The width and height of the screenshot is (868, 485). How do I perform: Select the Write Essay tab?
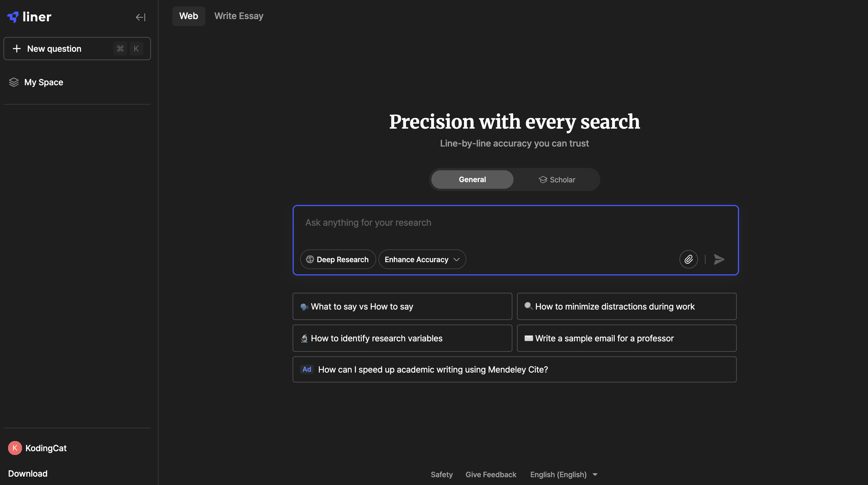[x=239, y=16]
